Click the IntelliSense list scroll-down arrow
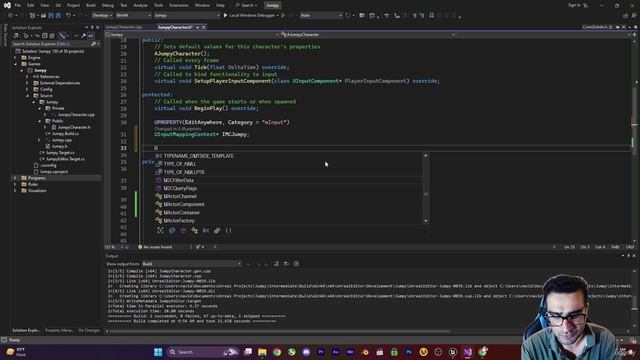 pyautogui.click(x=426, y=221)
